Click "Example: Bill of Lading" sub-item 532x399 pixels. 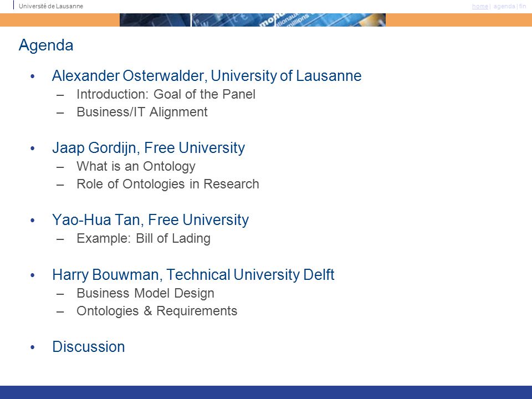tap(144, 238)
